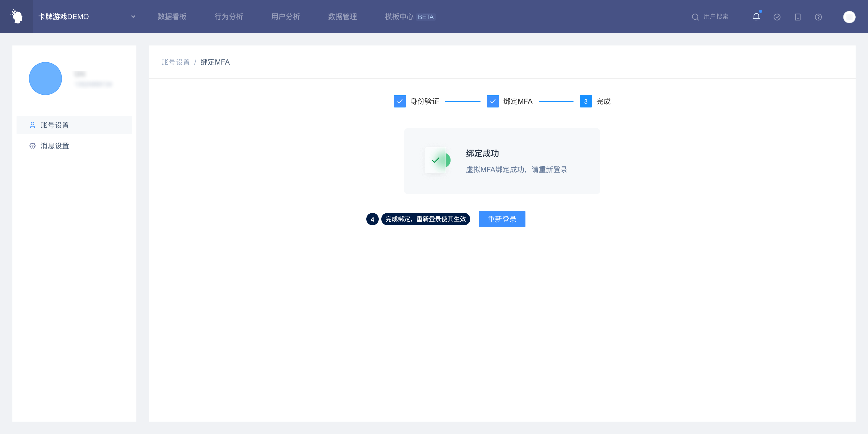Click the account settings person icon
This screenshot has height=434, width=868.
[32, 125]
